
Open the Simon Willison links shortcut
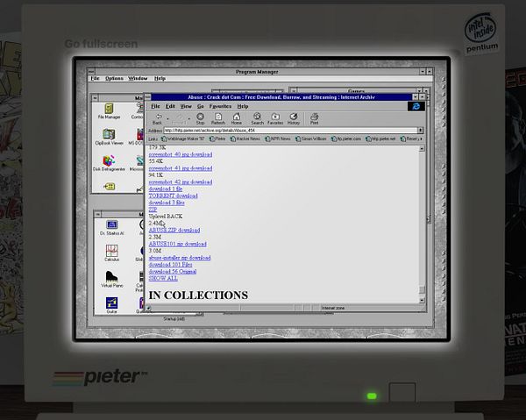[311, 139]
